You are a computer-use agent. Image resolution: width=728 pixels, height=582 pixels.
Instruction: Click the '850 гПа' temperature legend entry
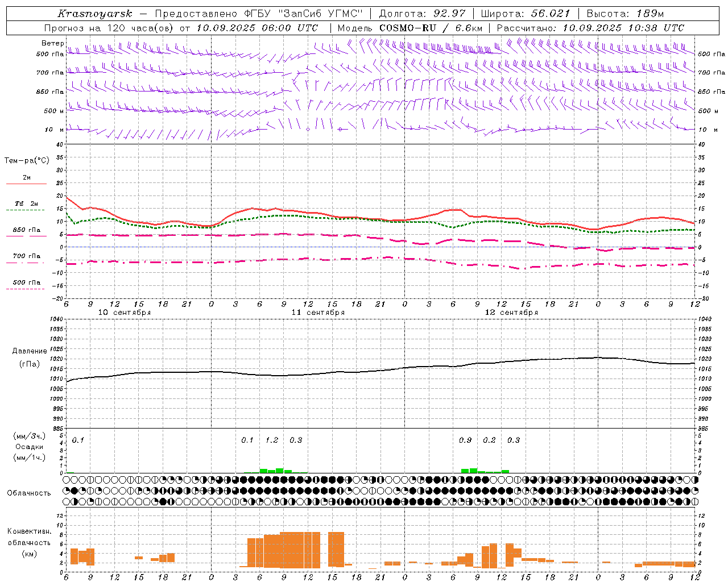(27, 230)
